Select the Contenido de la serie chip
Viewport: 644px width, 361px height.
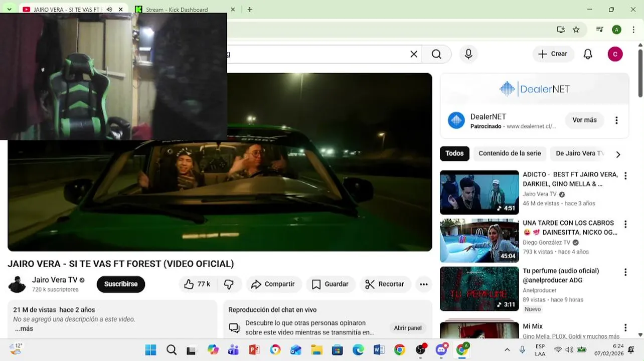click(x=510, y=153)
